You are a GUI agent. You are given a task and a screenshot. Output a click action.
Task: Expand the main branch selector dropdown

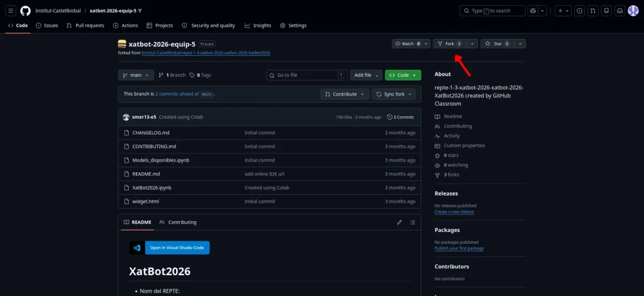[136, 75]
